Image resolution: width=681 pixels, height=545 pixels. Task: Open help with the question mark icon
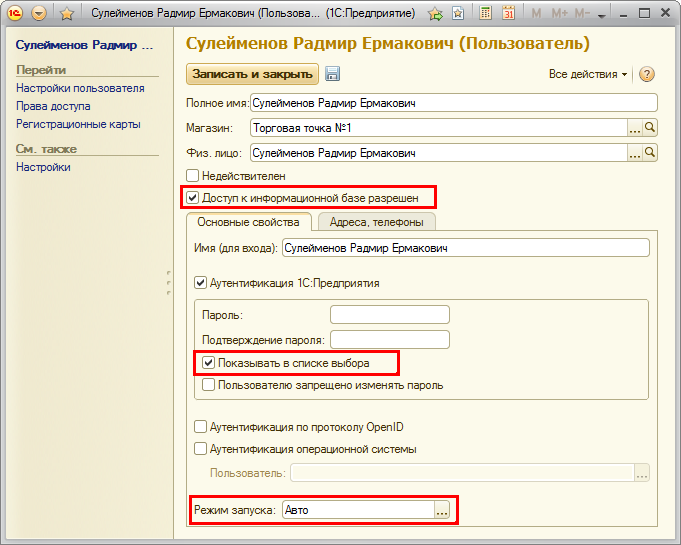click(x=646, y=75)
